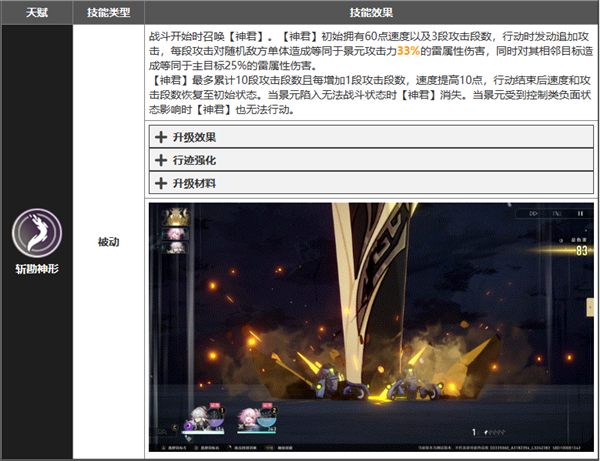Screen dimensions: 600x461
Task: Click the 技能类型 column header
Action: (x=108, y=13)
